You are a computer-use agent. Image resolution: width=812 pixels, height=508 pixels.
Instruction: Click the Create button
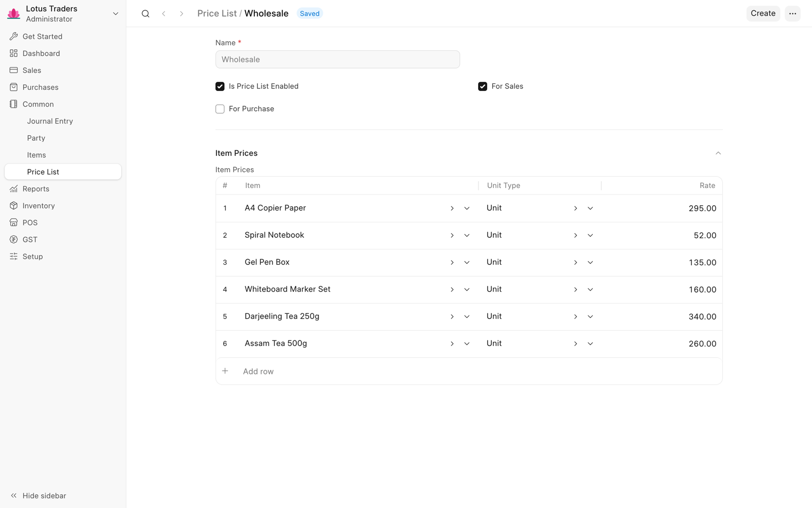tap(763, 14)
